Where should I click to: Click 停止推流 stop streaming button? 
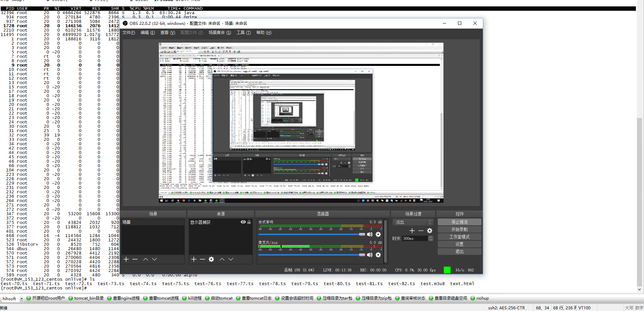tap(459, 222)
